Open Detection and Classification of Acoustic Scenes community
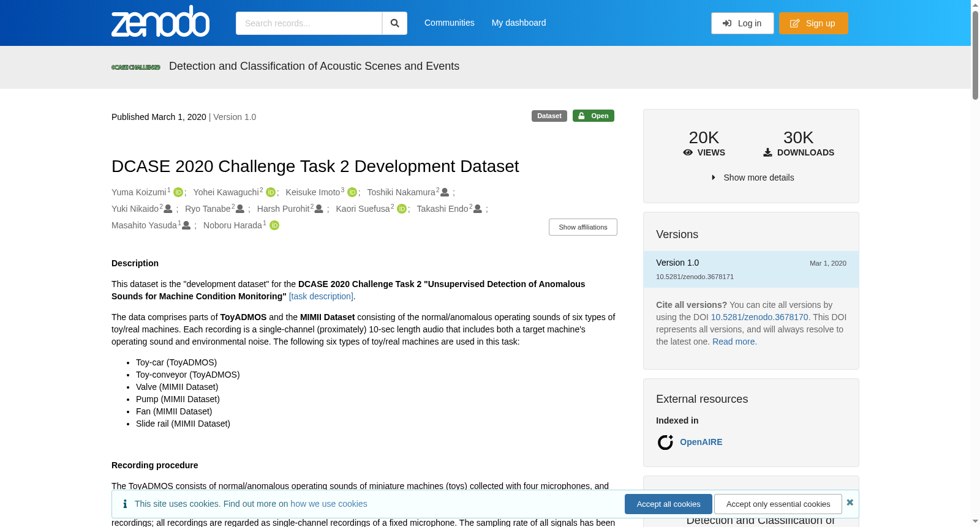Image resolution: width=980 pixels, height=527 pixels. click(x=314, y=66)
